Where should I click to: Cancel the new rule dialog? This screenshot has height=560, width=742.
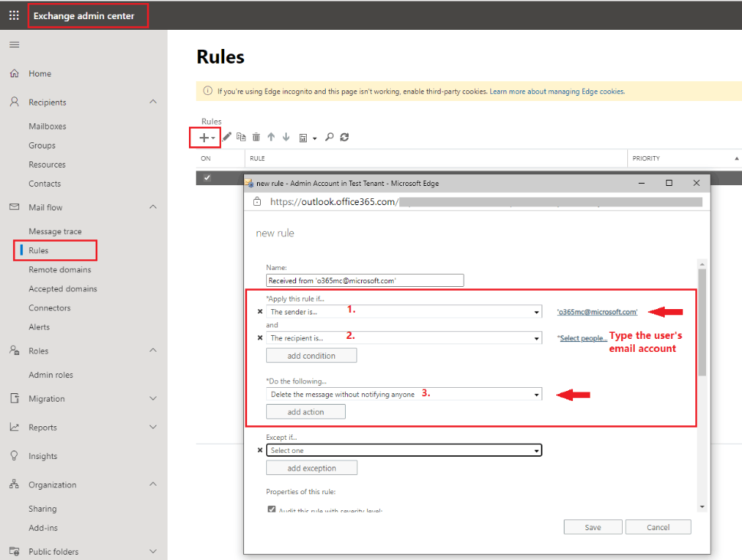[659, 527]
